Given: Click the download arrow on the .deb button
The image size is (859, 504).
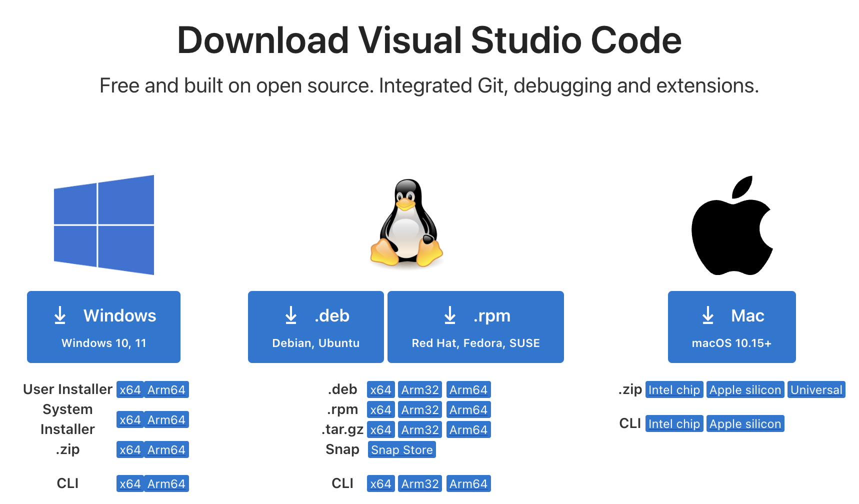Looking at the screenshot, I should coord(291,315).
